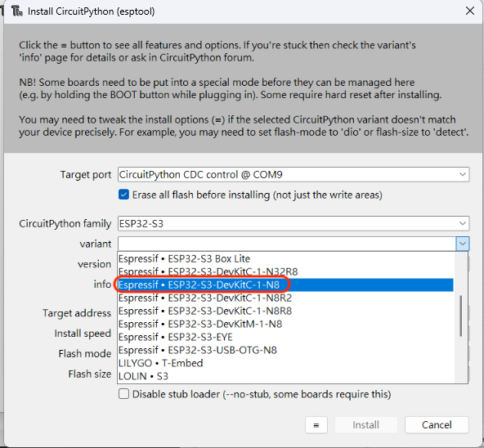Viewport: 484px width, 448px height.
Task: Pick Espressif ESP32-S3-DevKitM-1-N8 variant
Action: (x=285, y=325)
